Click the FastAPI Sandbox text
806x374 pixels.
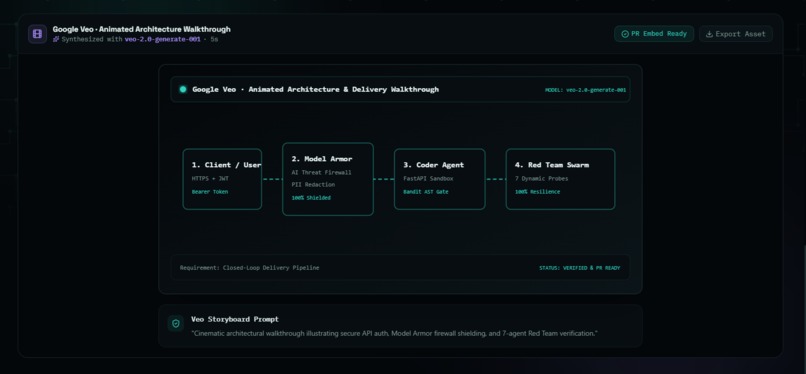tap(429, 179)
